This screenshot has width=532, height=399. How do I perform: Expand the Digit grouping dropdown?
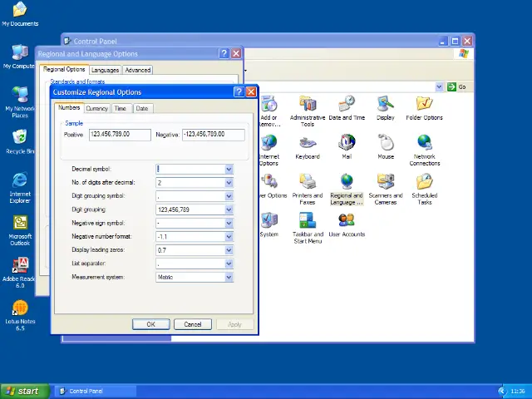tap(229, 209)
